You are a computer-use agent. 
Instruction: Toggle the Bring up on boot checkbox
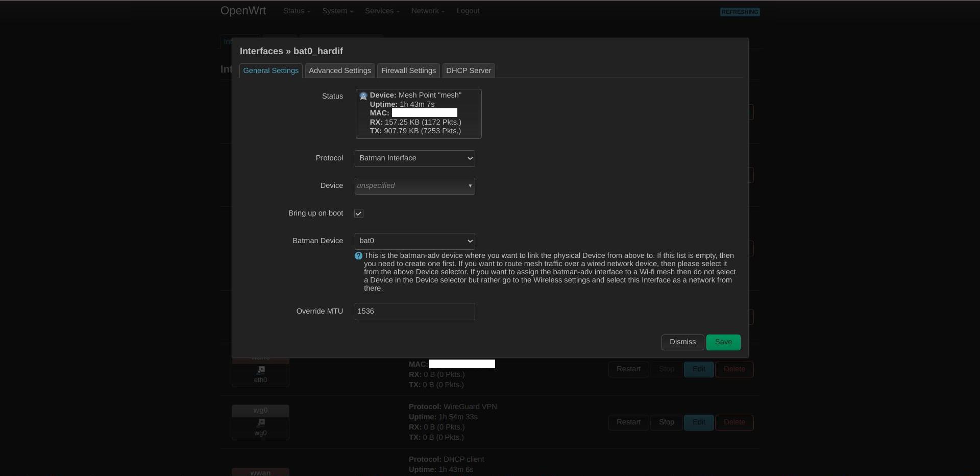359,213
